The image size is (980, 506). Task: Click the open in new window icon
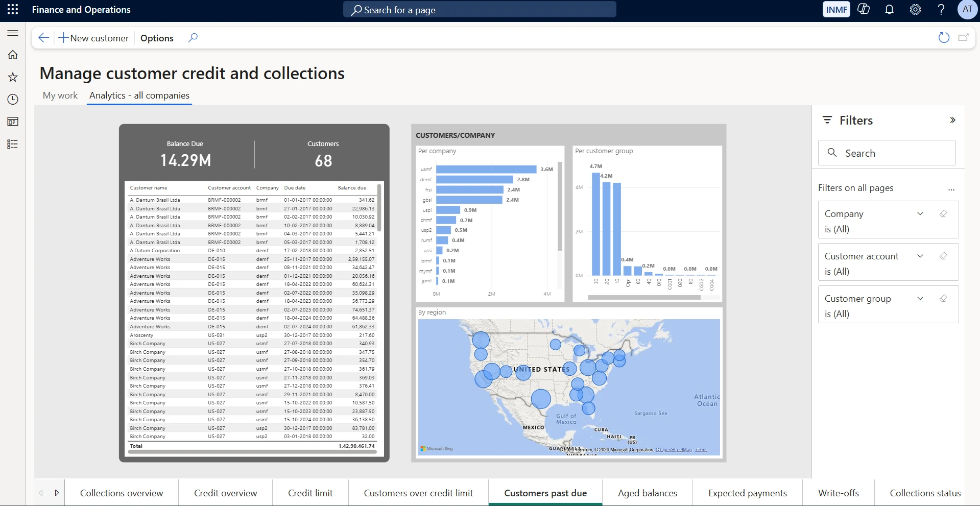pyautogui.click(x=964, y=38)
